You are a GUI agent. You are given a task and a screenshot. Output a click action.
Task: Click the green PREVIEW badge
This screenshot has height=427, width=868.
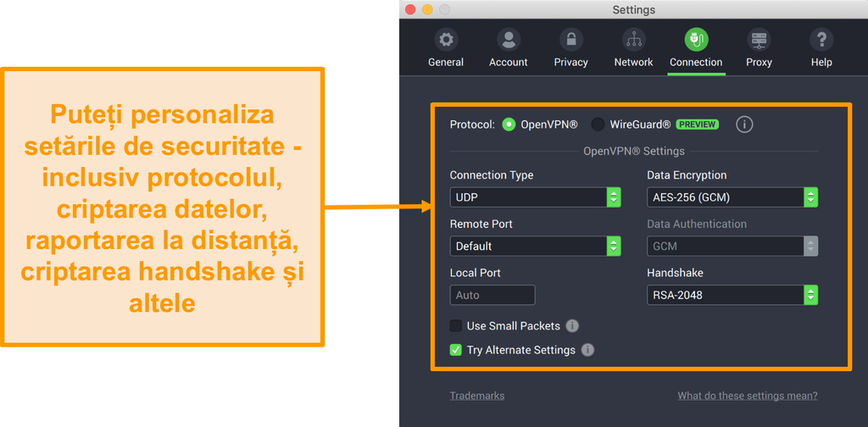[697, 125]
